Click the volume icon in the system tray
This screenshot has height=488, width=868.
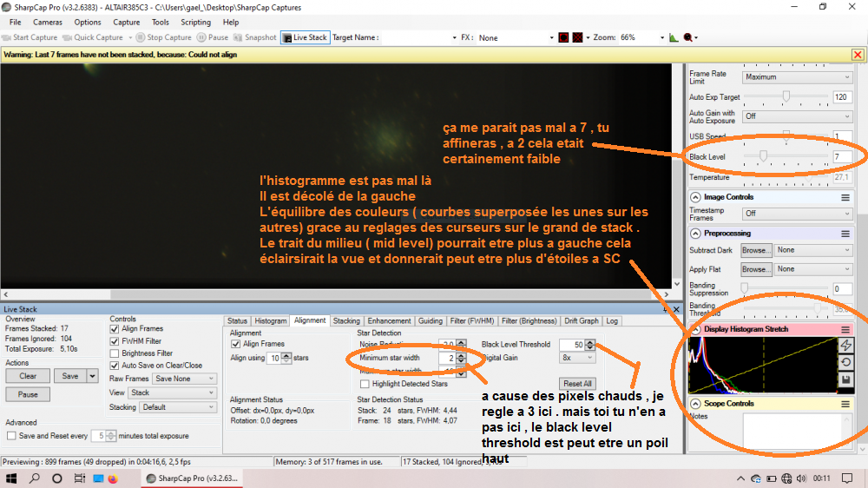[x=801, y=478]
